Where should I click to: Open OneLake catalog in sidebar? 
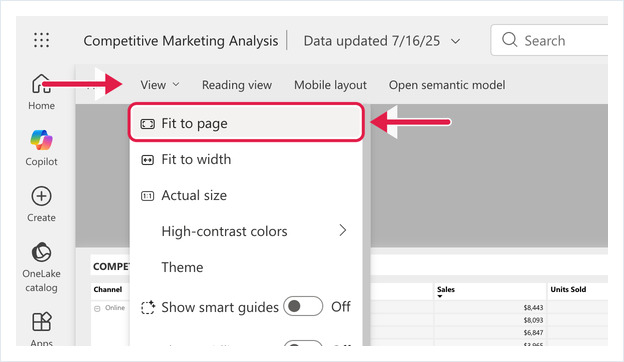click(x=41, y=267)
